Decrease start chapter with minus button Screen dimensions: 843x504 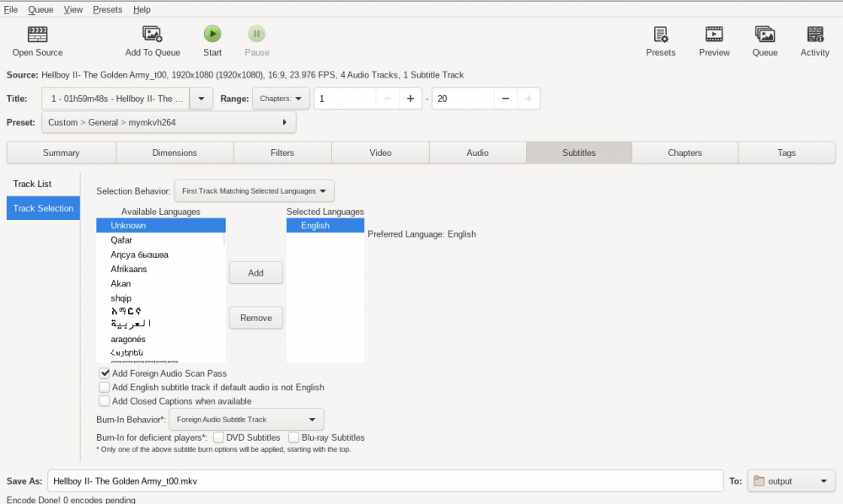[387, 99]
